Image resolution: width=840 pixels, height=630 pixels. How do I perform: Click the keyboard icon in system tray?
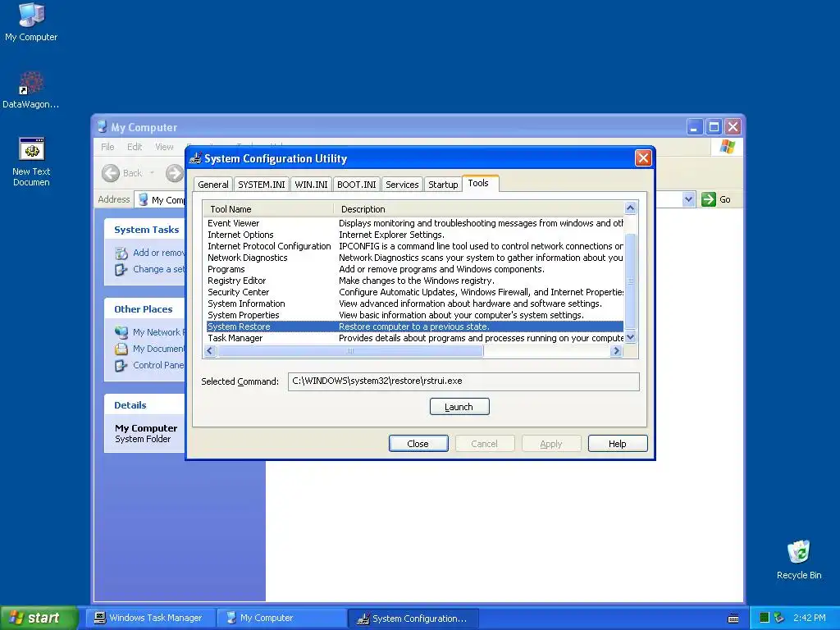733,619
